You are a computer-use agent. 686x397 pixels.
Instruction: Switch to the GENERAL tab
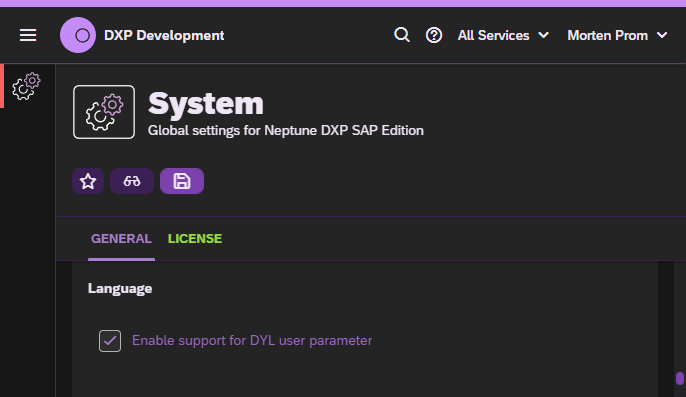click(x=121, y=239)
